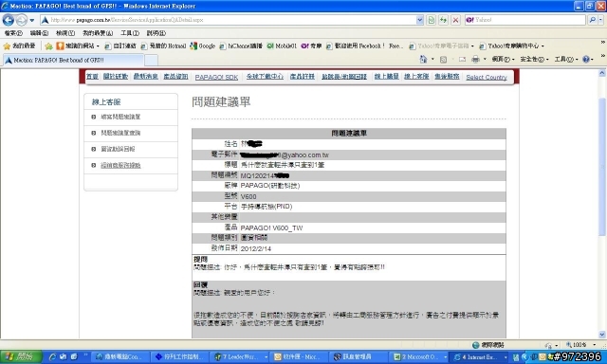Open the 我的最愛 favorites star button
The height and width of the screenshot is (364, 607).
coord(19,46)
